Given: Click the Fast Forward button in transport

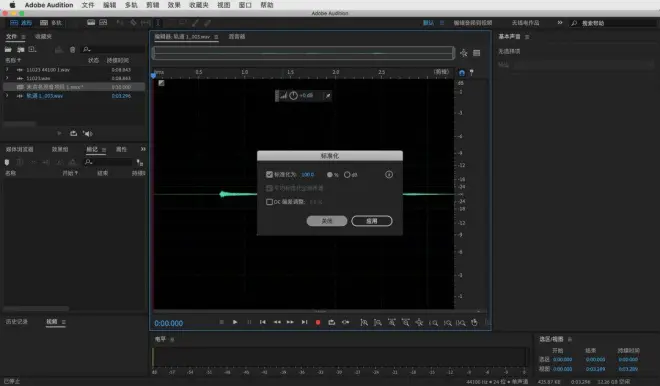Looking at the screenshot, I should [x=290, y=322].
